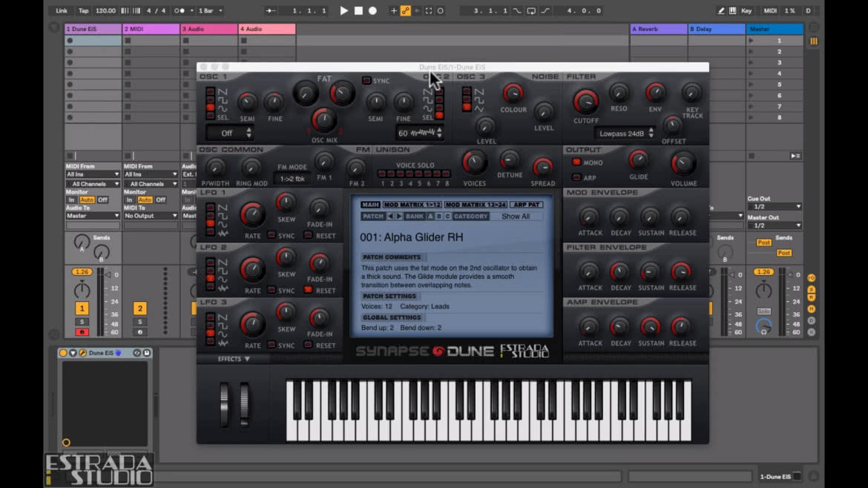
Task: Open track 1 Audio To Master dropdown
Action: (93, 216)
